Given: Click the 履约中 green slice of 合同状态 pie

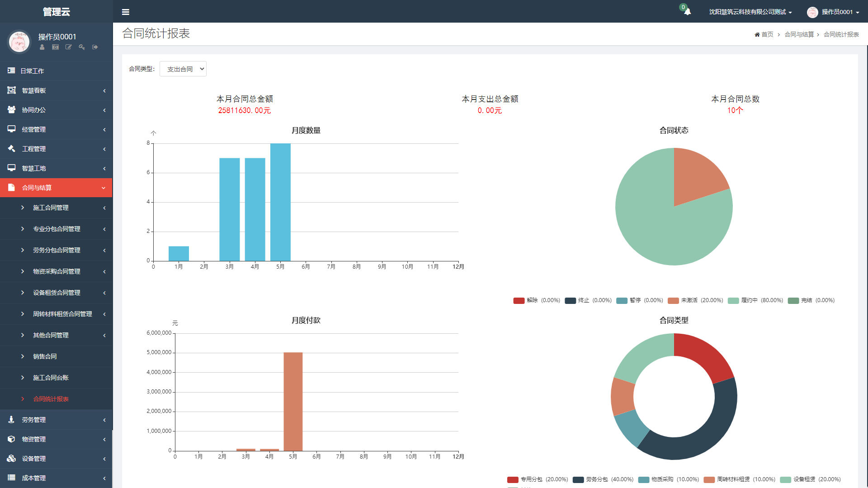Looking at the screenshot, I should point(656,226).
